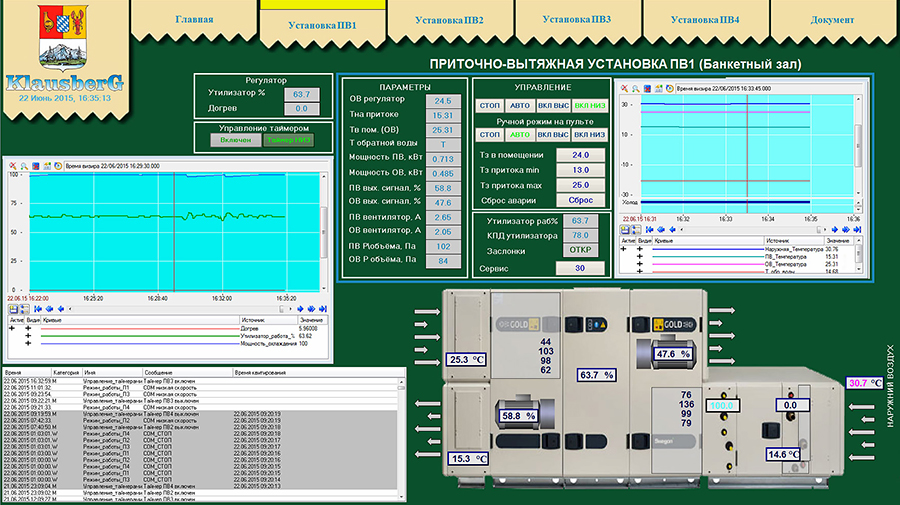Toggle Таймер НИЗ button
This screenshot has width=900, height=505.
tap(288, 140)
